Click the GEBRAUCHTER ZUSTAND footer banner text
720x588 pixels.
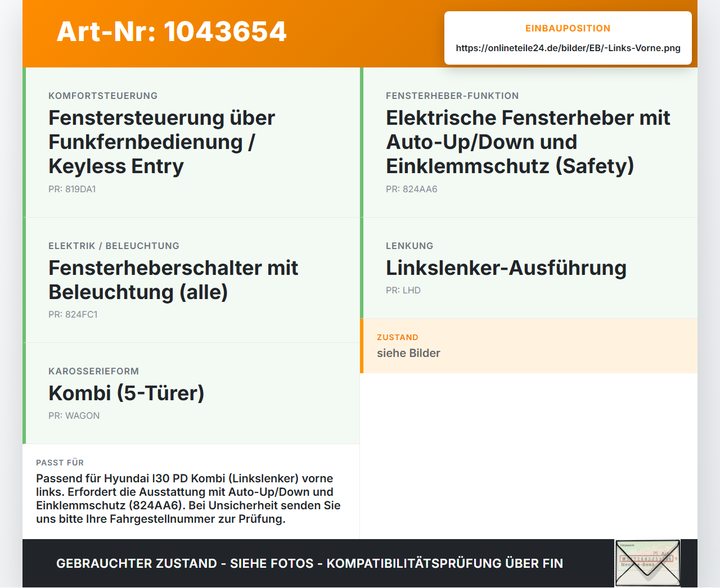(309, 563)
